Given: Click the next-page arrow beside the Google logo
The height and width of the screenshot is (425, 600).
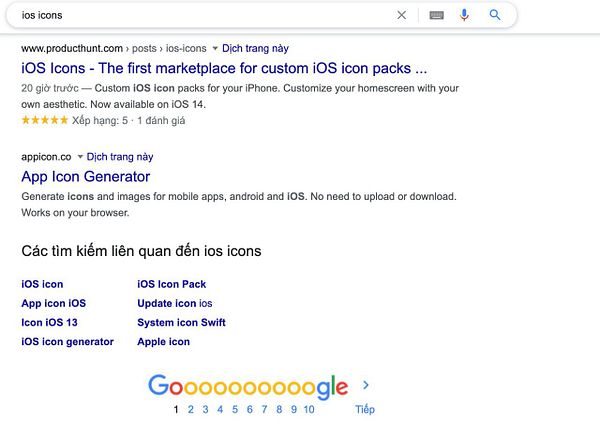Looking at the screenshot, I should pyautogui.click(x=366, y=385).
